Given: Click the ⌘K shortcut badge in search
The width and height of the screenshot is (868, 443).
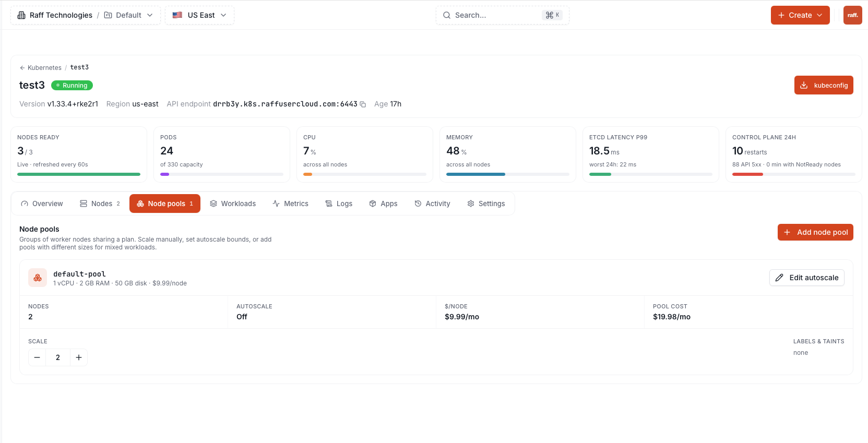Looking at the screenshot, I should 552,15.
